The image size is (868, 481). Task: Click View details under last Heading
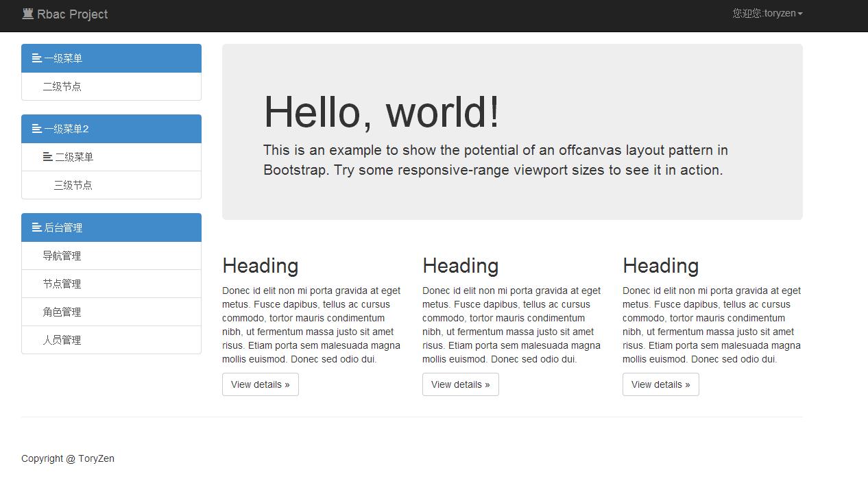[661, 384]
